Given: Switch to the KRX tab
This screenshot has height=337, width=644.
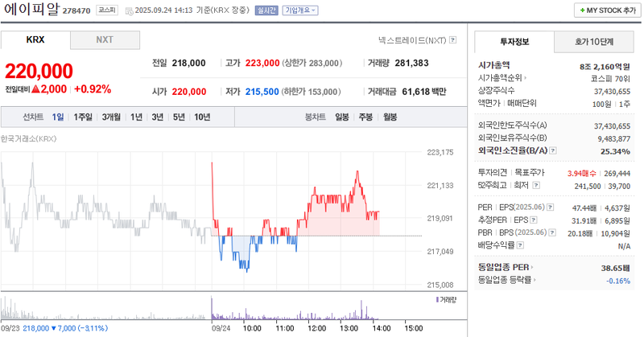Looking at the screenshot, I should (x=35, y=40).
